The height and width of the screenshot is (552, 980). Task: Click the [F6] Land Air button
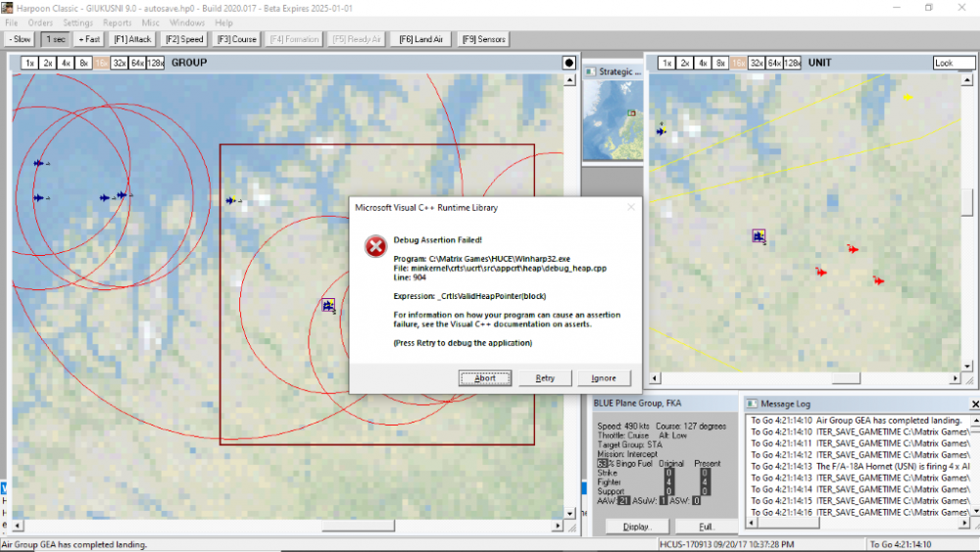click(420, 39)
